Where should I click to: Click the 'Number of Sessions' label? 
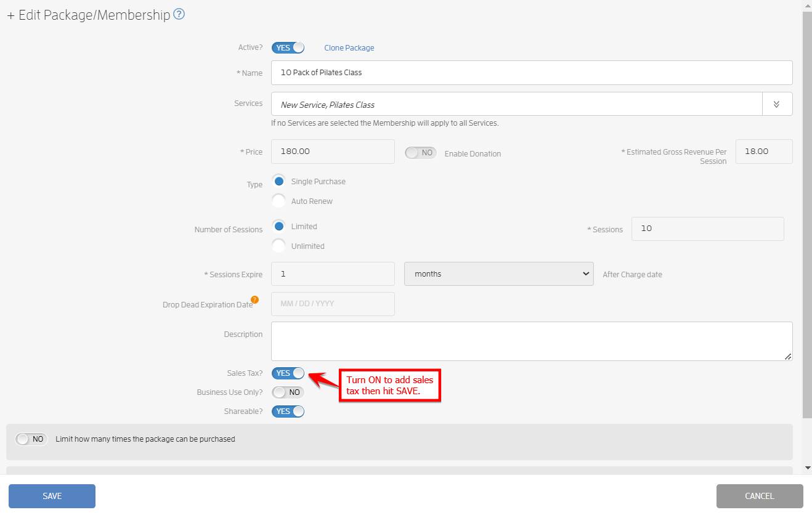click(229, 230)
